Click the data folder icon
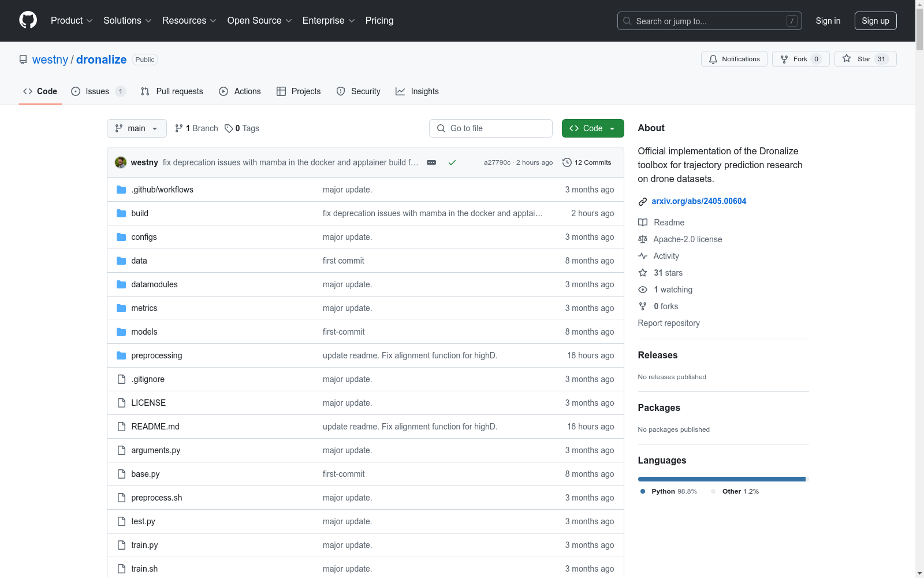Image resolution: width=924 pixels, height=578 pixels. click(x=121, y=261)
